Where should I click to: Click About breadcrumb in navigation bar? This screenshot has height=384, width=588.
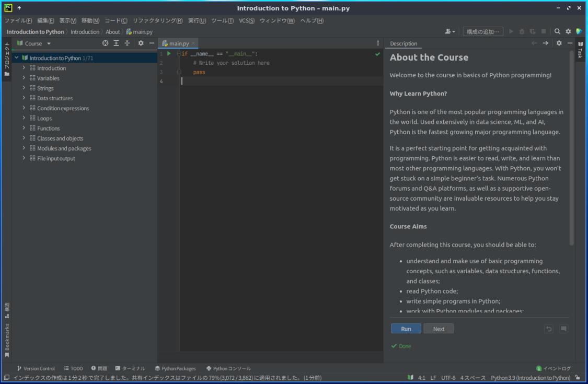click(112, 32)
